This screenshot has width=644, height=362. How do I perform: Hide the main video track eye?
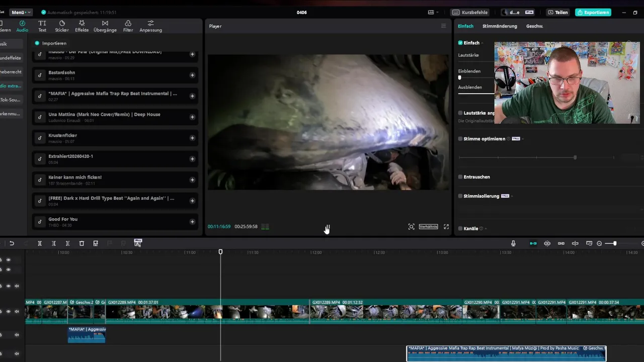[8, 312]
